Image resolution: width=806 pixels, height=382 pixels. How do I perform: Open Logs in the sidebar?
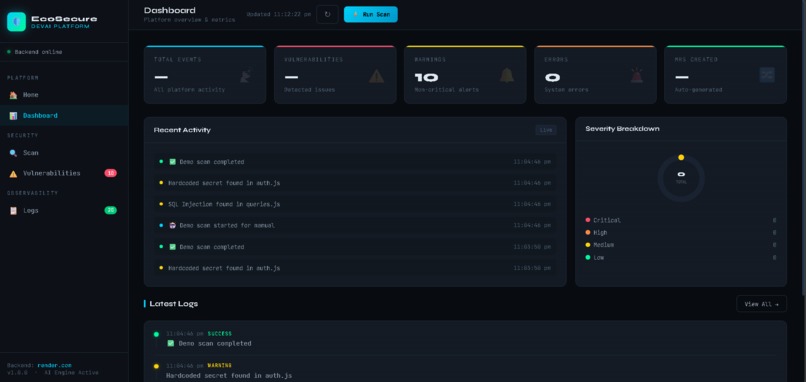coord(64,210)
